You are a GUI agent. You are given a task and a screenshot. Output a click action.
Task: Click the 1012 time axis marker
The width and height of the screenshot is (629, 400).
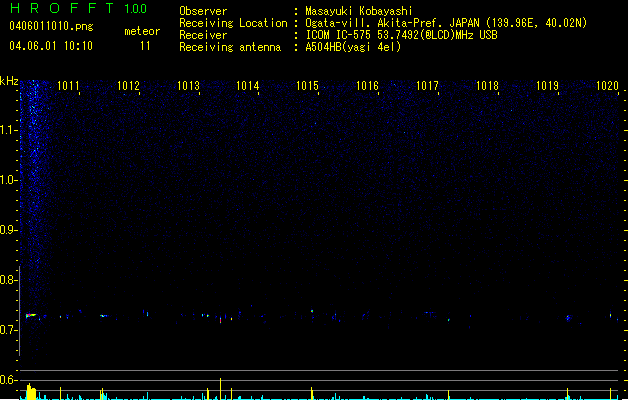(128, 86)
